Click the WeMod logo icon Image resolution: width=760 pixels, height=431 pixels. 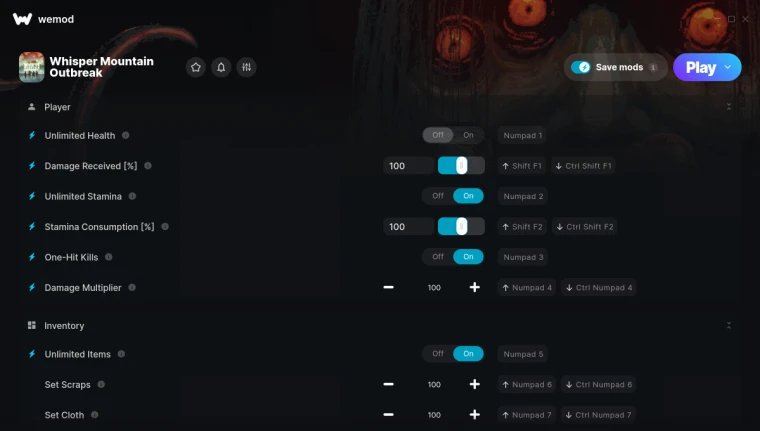[22, 19]
